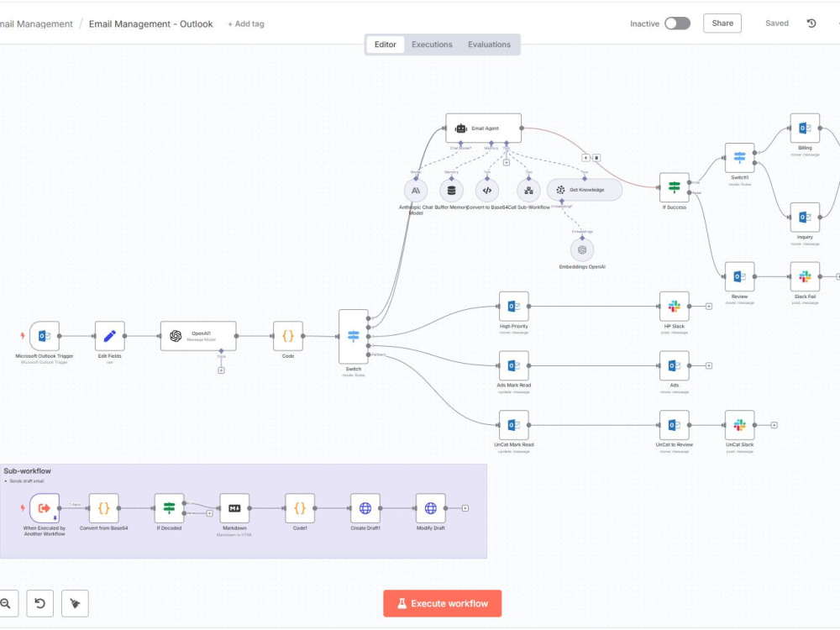Click the Email Management - Outlook title
This screenshot has height=630, width=840.
[151, 24]
